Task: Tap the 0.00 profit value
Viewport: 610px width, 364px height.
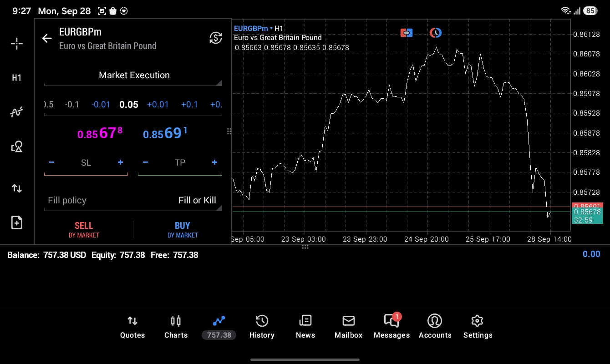Action: coord(591,254)
